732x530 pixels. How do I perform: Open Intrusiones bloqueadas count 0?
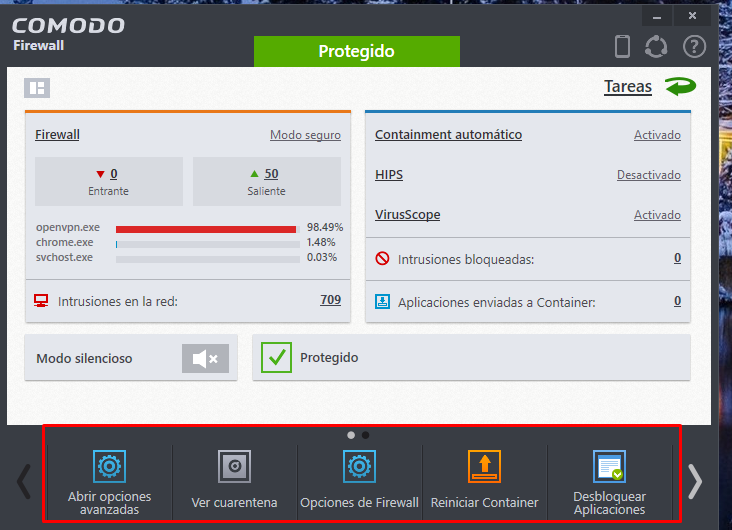677,258
